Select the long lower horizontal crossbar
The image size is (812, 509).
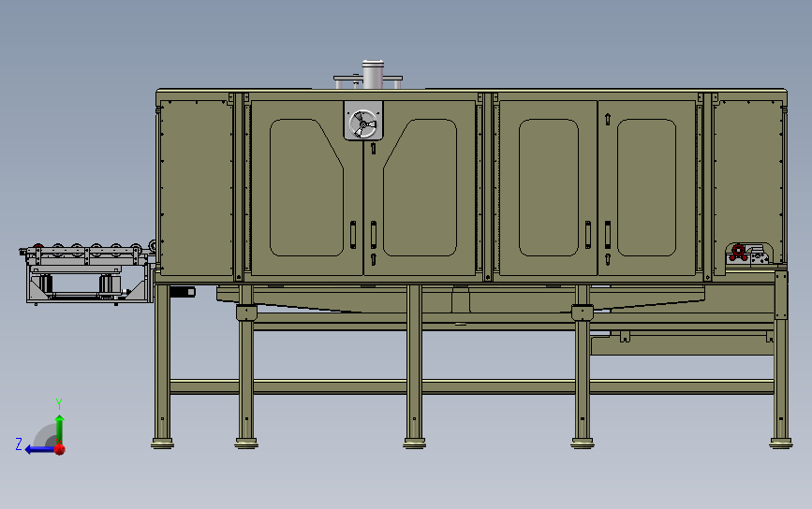pos(471,387)
